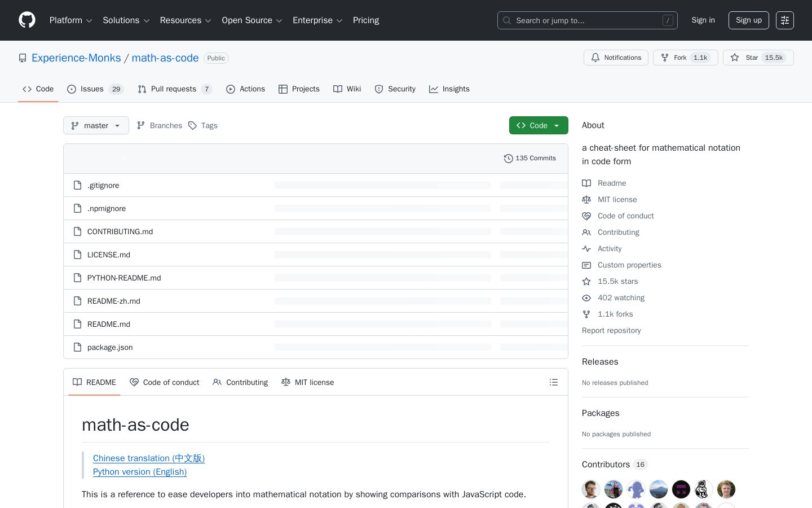The height and width of the screenshot is (508, 812).
Task: Click the Sign up button
Action: 749,20
